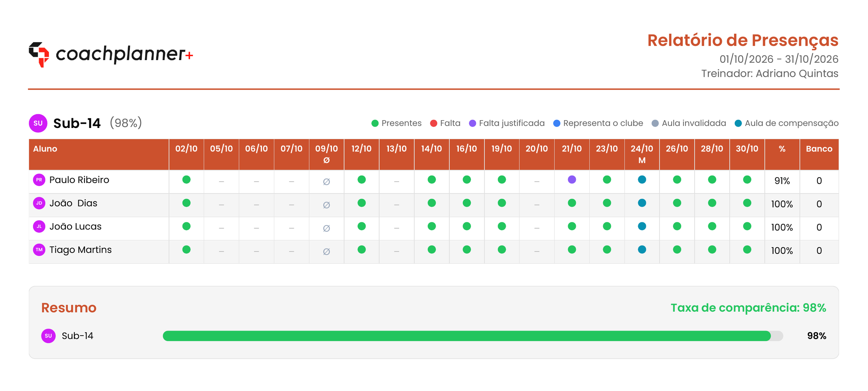Click Paulo Ribeiro's compensation class dot on 24/10
Screen dimensions: 868x391
tap(642, 180)
